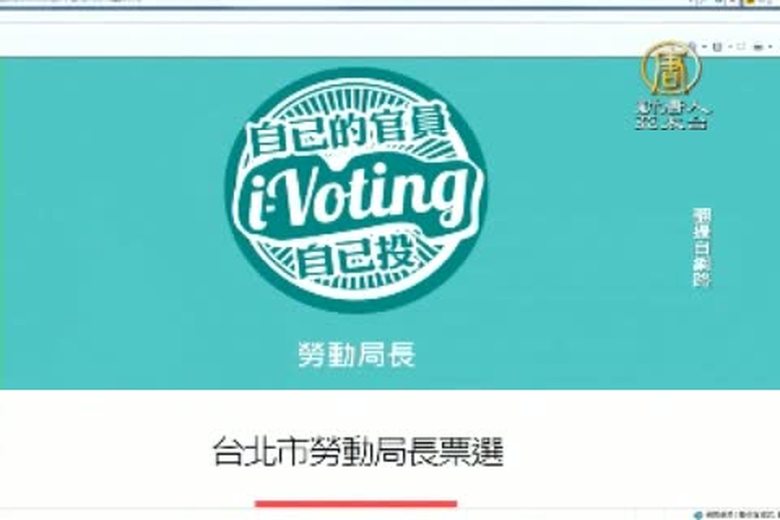Expand the print options dropdown arrow

(770, 46)
